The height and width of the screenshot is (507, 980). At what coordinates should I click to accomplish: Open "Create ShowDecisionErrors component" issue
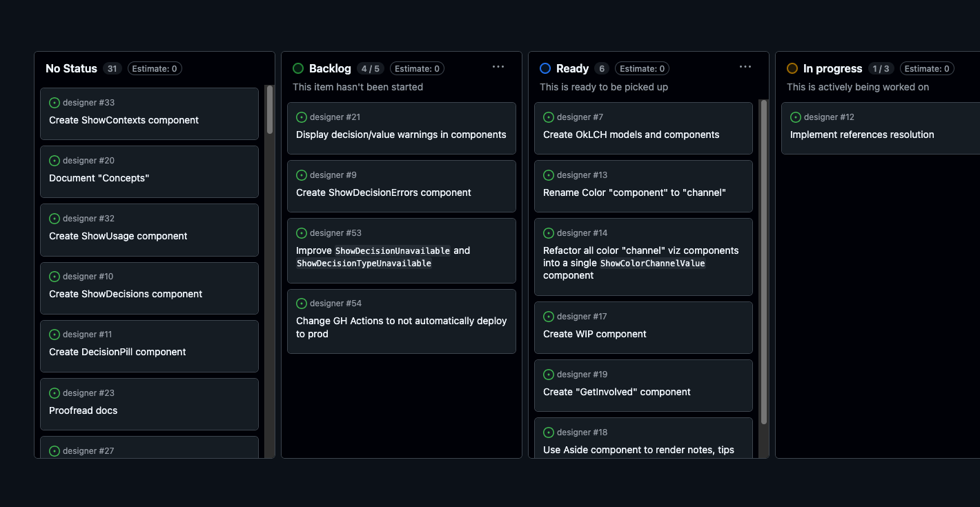click(384, 192)
